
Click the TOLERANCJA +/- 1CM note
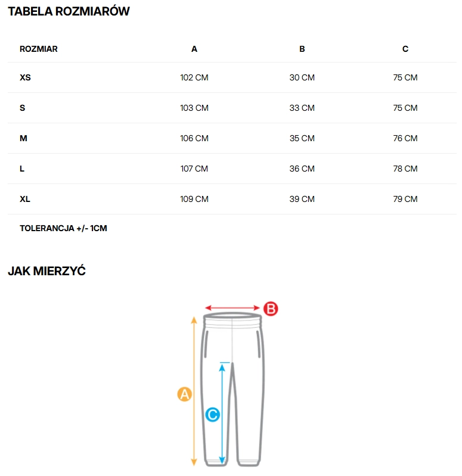click(63, 228)
